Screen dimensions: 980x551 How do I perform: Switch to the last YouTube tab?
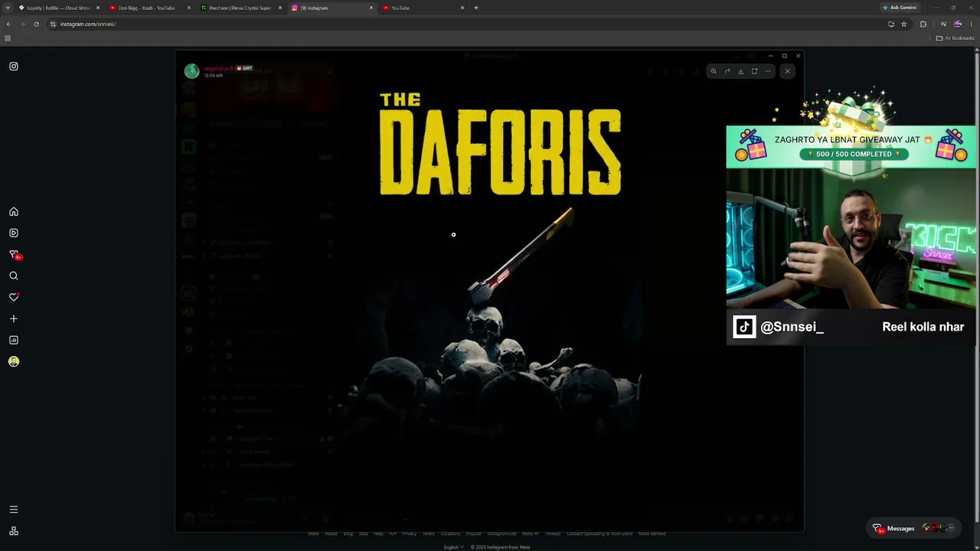(x=423, y=8)
